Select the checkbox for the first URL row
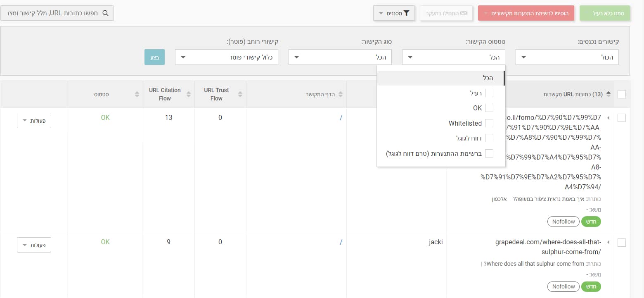Viewport: 644px width, 298px height. point(621,118)
